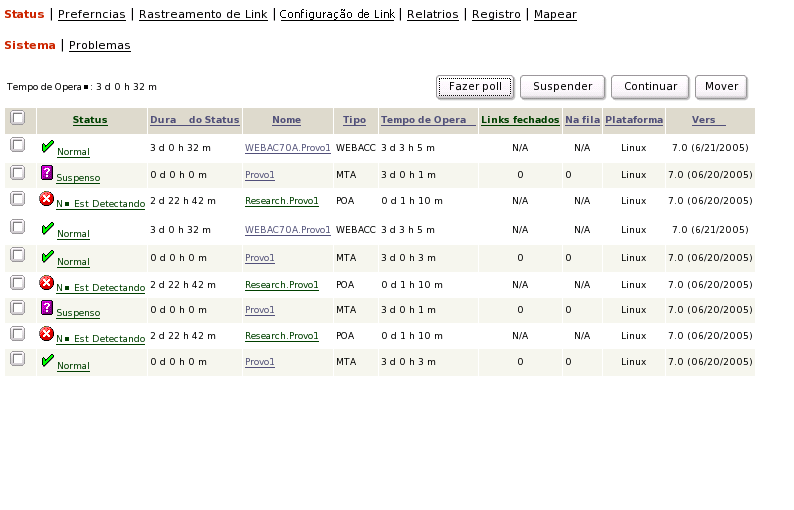Open the first WEBAC70A.Provo1 agent link
This screenshot has width=794, height=510.
coord(288,148)
